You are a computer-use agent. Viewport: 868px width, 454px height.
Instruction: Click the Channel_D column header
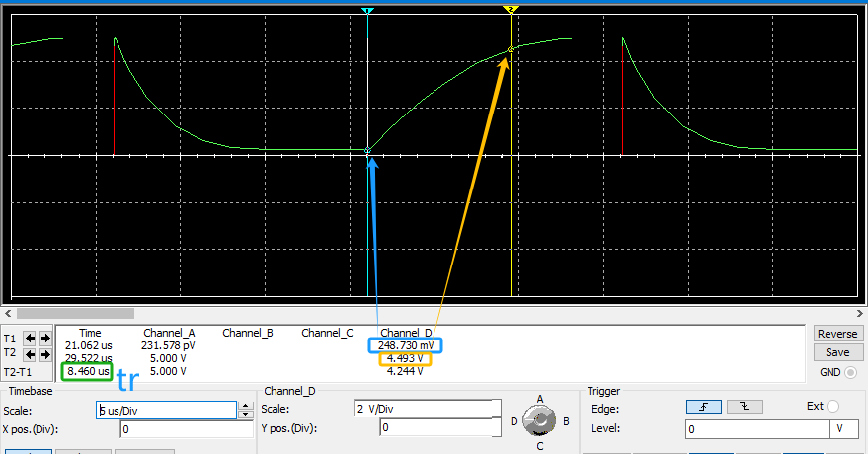406,333
